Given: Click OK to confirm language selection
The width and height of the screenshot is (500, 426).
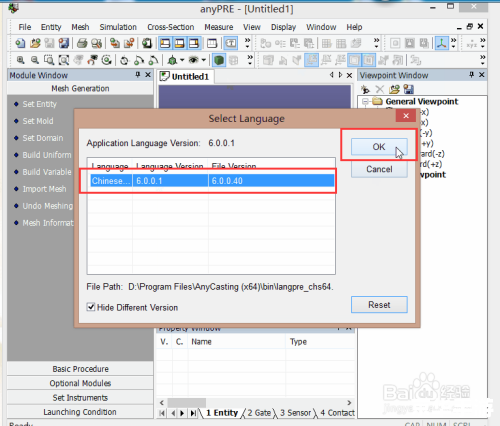Looking at the screenshot, I should coord(379,147).
